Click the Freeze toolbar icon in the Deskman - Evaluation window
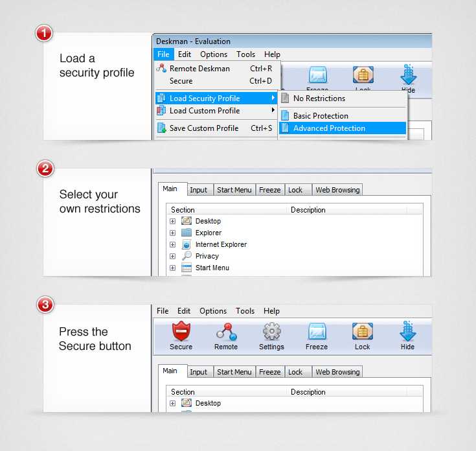476x451 pixels. tap(317, 75)
